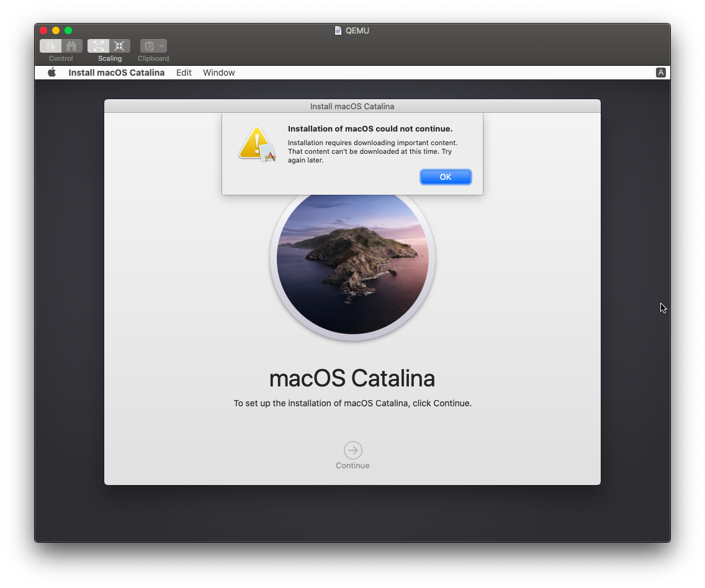705x588 pixels.
Task: Click the Install macOS Catalina title bar
Action: point(352,106)
